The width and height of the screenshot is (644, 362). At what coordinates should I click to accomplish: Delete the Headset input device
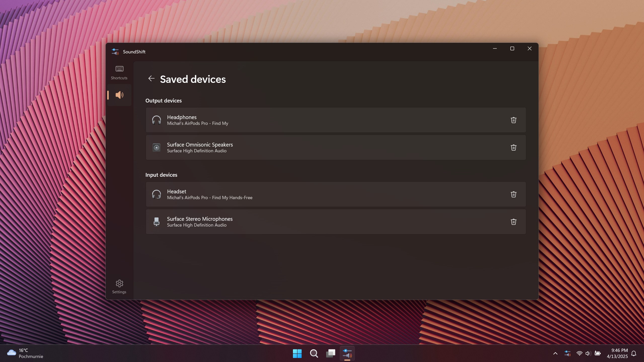coord(513,194)
